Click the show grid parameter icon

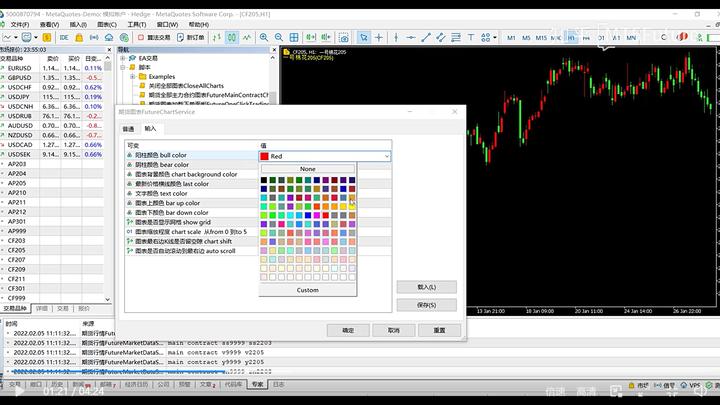point(129,222)
